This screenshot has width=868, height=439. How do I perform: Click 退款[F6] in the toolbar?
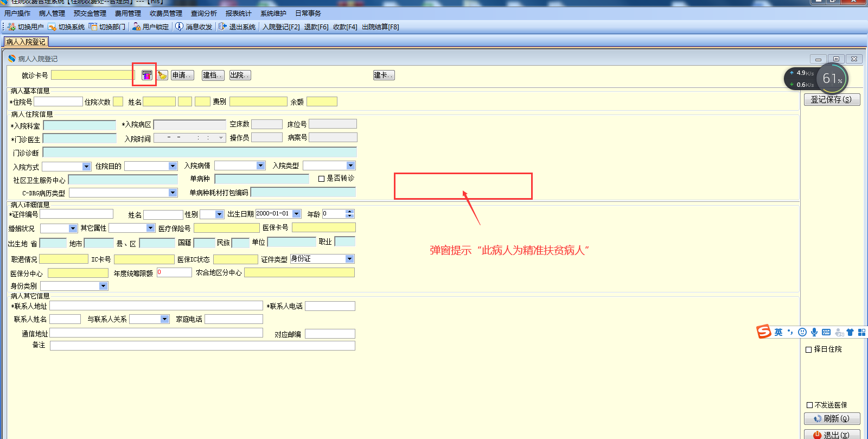pyautogui.click(x=316, y=27)
